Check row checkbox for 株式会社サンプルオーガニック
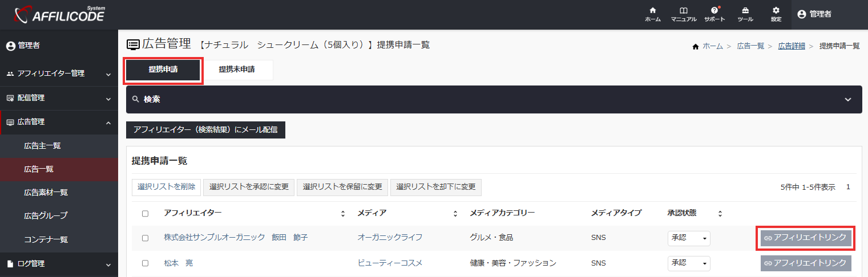868x277 pixels. point(145,238)
